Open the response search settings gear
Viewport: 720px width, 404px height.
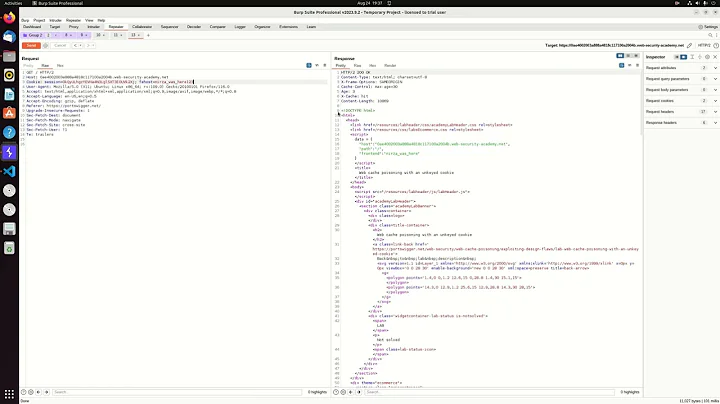[343, 392]
